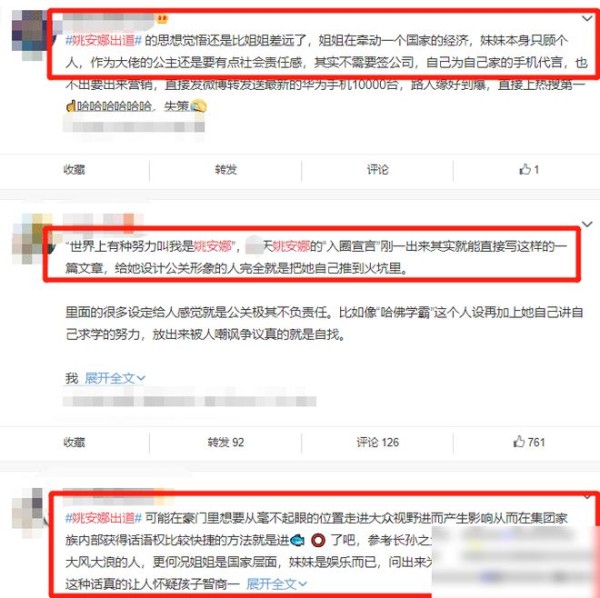Click 转发 under the first post
This screenshot has height=598, width=600.
point(226,169)
